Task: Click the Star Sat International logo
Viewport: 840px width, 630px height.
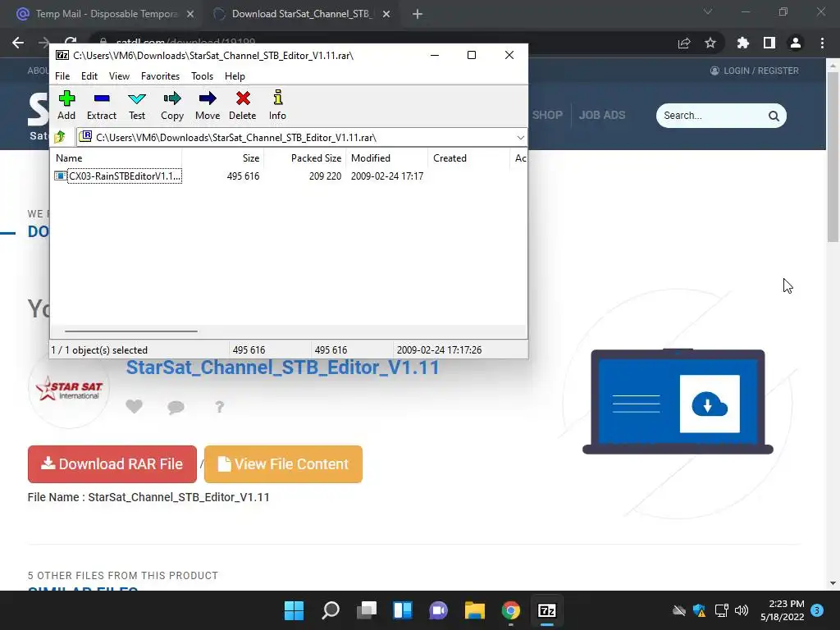Action: click(x=69, y=388)
